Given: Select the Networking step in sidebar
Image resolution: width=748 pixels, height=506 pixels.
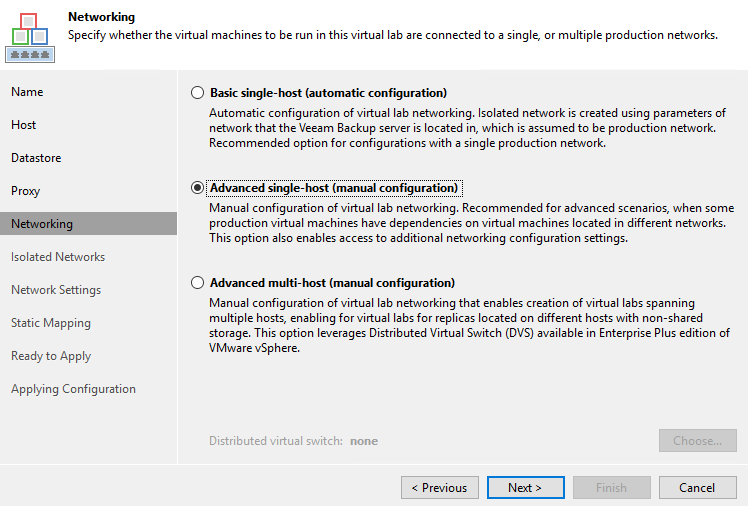Looking at the screenshot, I should (x=88, y=224).
